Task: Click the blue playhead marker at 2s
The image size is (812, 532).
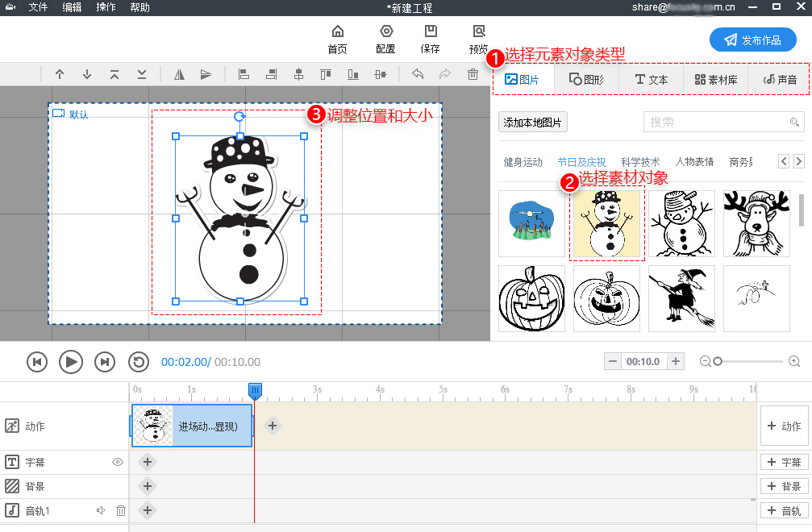Action: click(255, 391)
